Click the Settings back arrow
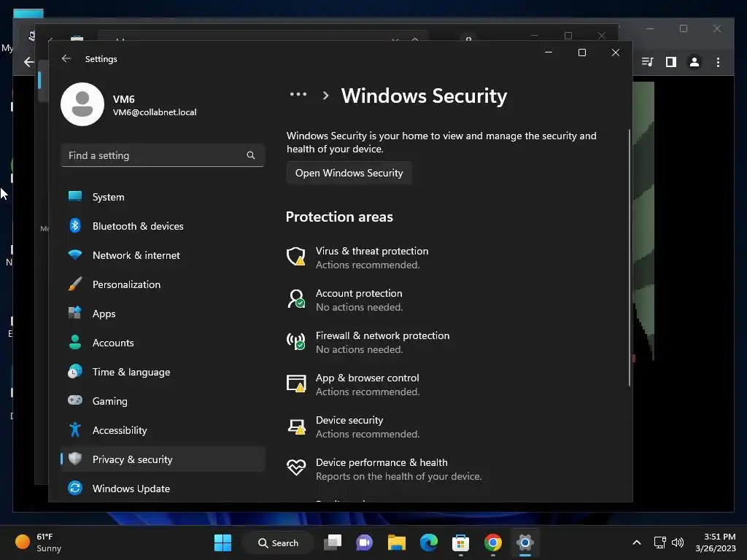This screenshot has width=747, height=560. tap(66, 58)
